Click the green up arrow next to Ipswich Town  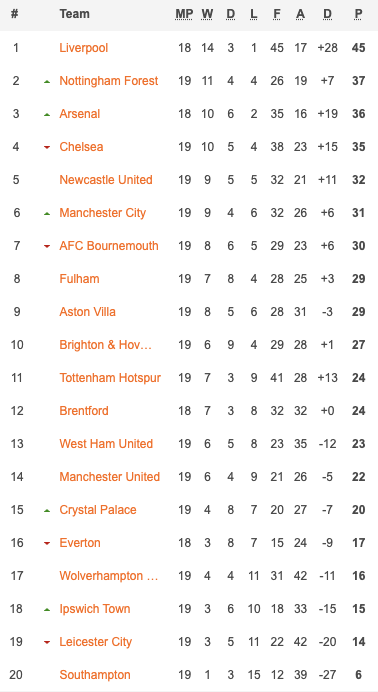tap(47, 609)
